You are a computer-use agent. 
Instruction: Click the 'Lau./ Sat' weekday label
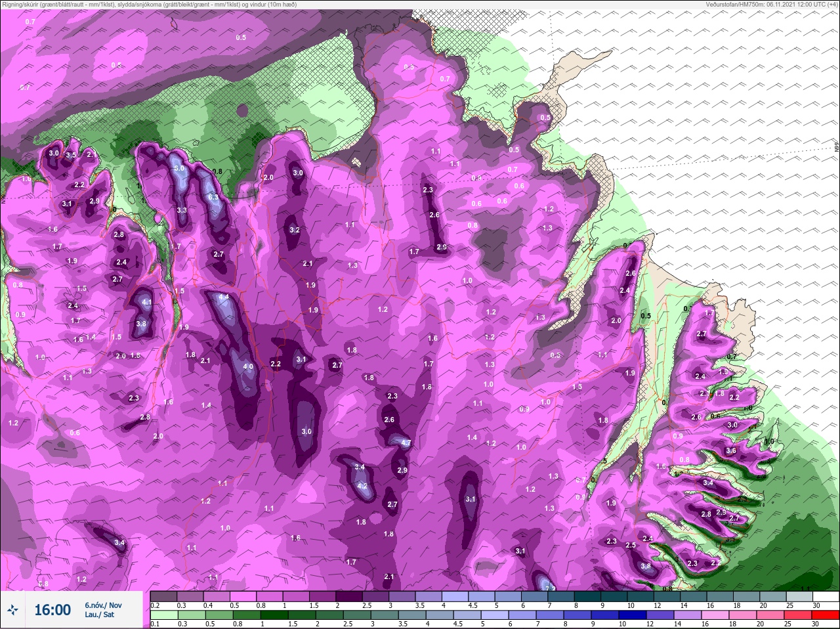tap(99, 615)
